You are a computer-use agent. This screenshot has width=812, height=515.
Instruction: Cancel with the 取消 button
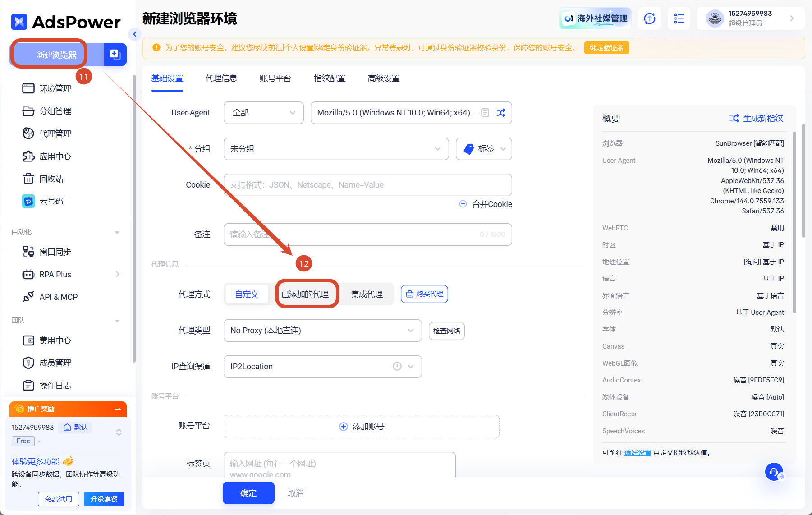click(296, 493)
